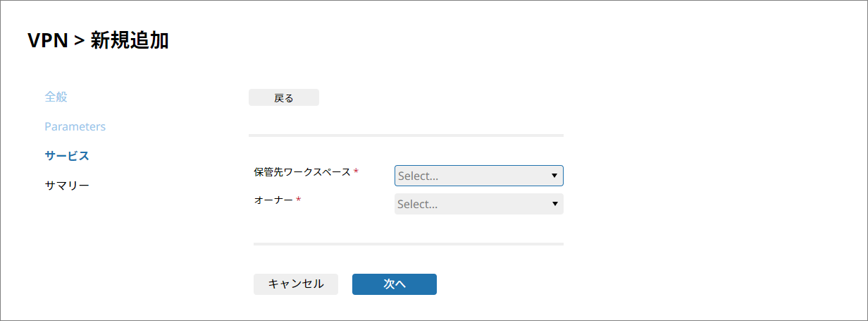The image size is (868, 321).
Task: Click the VPN > 新規追加 page heading
Action: 98,40
